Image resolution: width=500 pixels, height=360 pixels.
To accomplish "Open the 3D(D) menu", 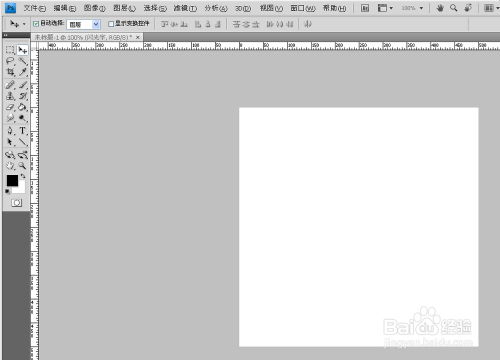I will 243,8.
